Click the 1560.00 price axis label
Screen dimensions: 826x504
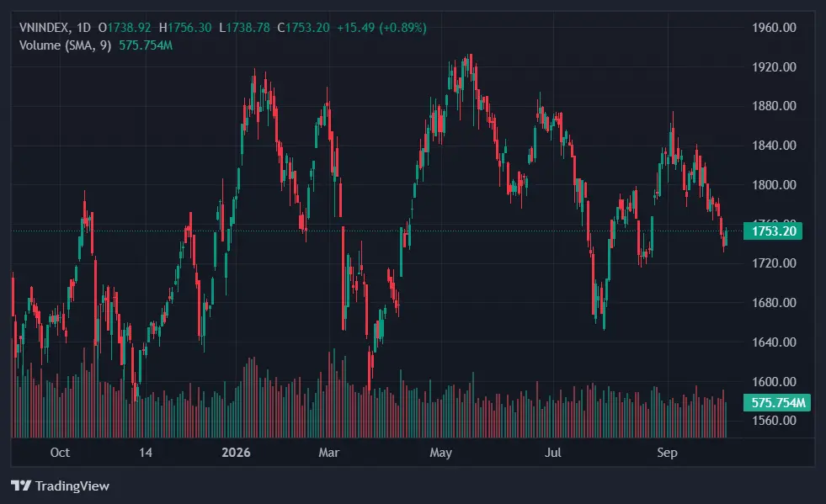point(774,421)
